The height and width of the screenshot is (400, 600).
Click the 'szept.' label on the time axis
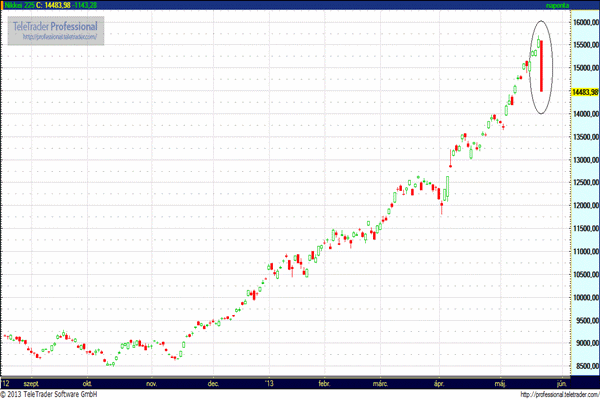tap(35, 383)
